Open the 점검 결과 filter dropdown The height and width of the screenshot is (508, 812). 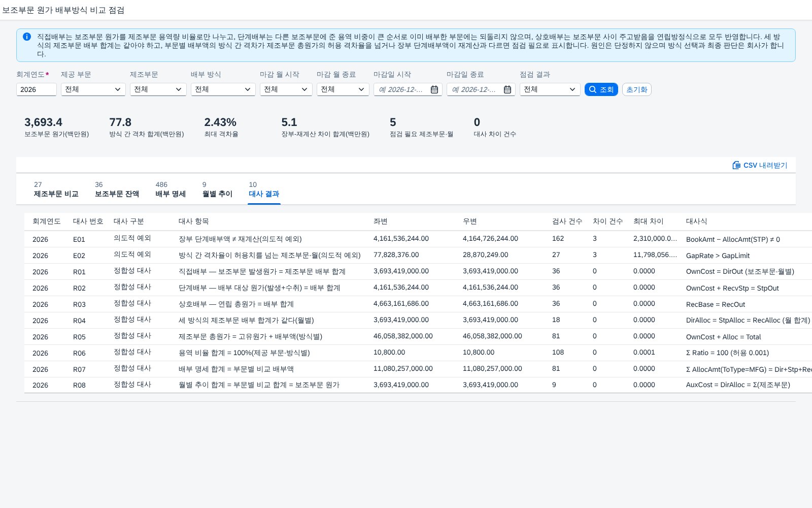(550, 89)
